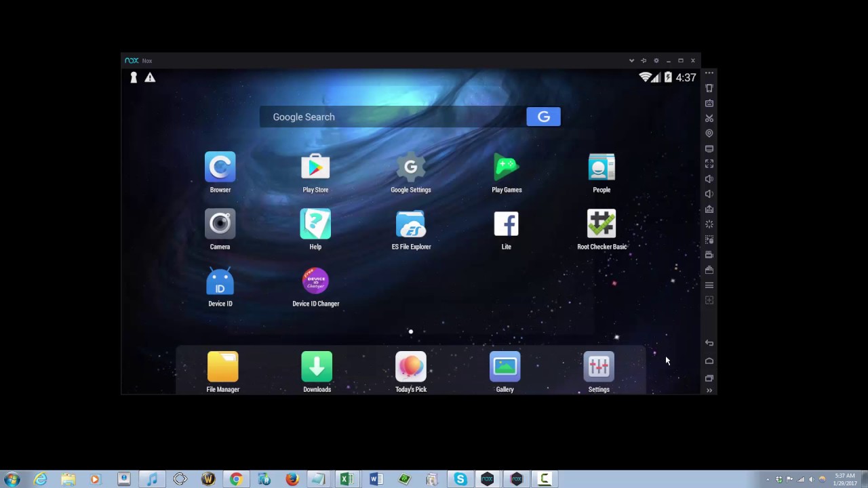Open the macro recorder script icon

point(709,239)
